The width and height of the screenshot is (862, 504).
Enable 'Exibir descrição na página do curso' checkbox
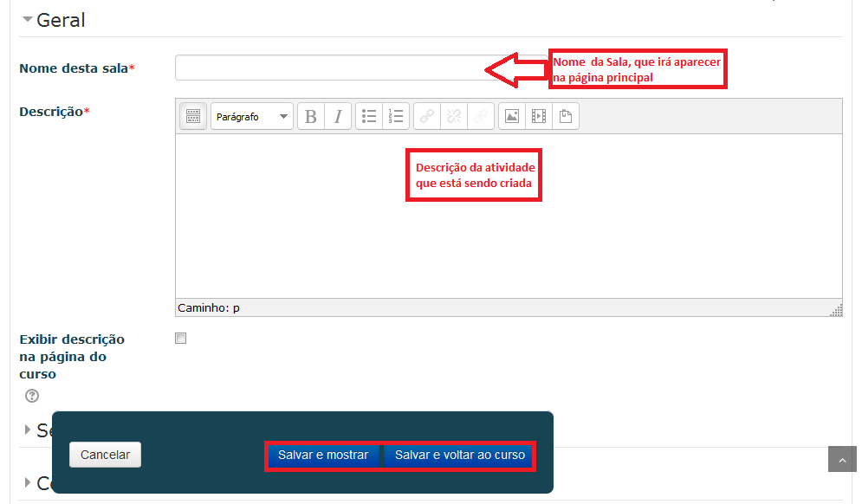coord(181,339)
